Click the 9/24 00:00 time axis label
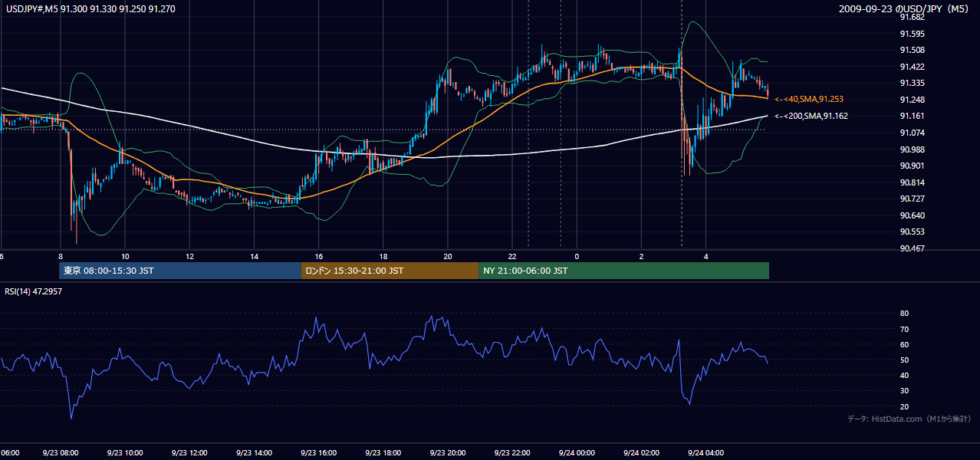The image size is (980, 460). point(577,453)
